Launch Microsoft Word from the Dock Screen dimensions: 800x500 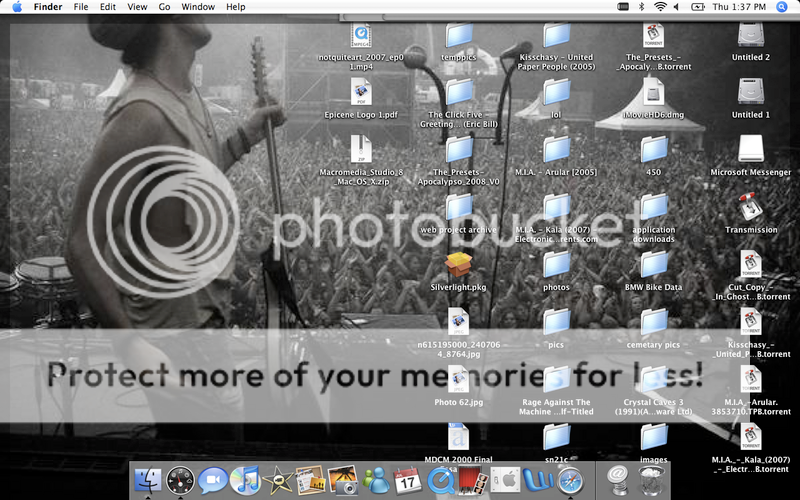click(x=538, y=480)
